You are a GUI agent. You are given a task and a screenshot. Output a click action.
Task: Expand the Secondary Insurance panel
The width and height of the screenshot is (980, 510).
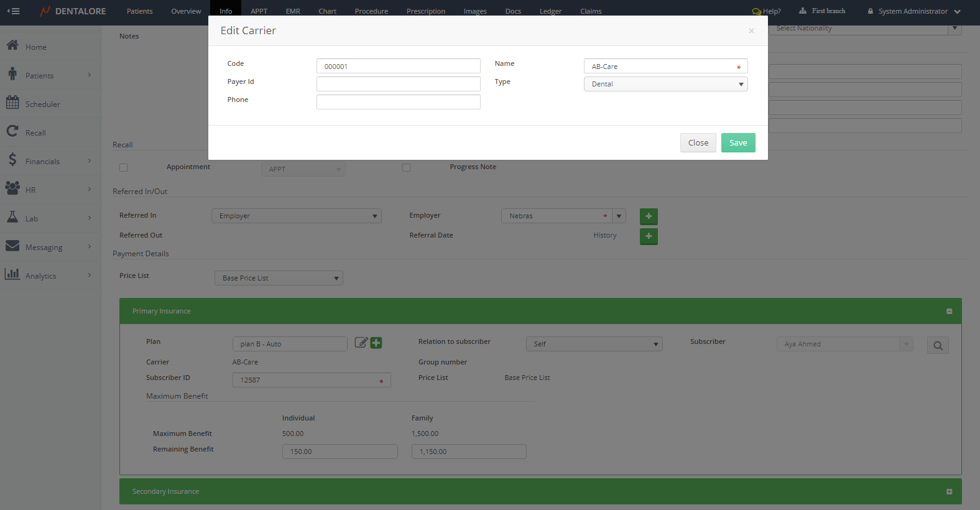949,491
